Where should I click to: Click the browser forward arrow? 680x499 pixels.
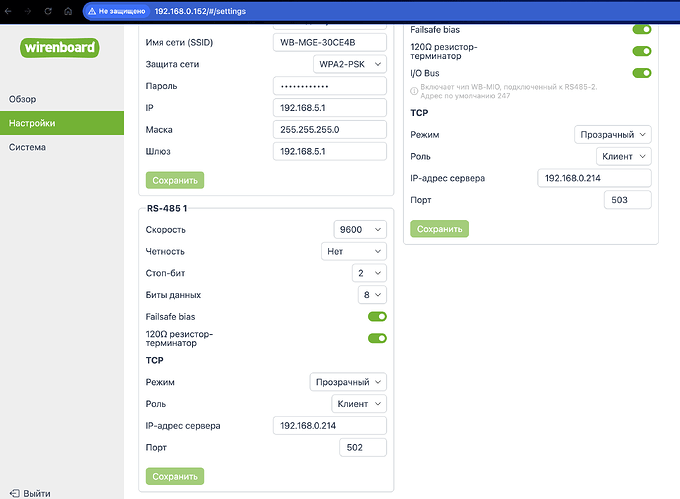click(x=28, y=11)
